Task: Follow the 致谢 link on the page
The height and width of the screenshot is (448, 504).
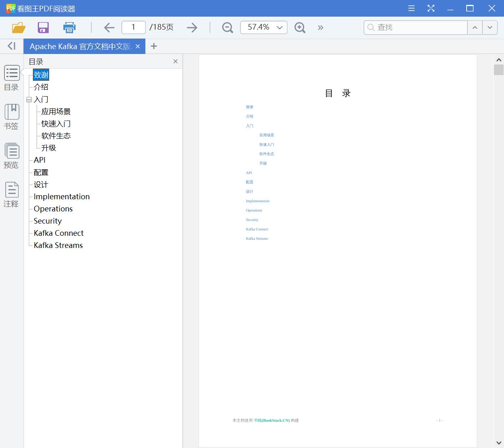Action: 249,107
